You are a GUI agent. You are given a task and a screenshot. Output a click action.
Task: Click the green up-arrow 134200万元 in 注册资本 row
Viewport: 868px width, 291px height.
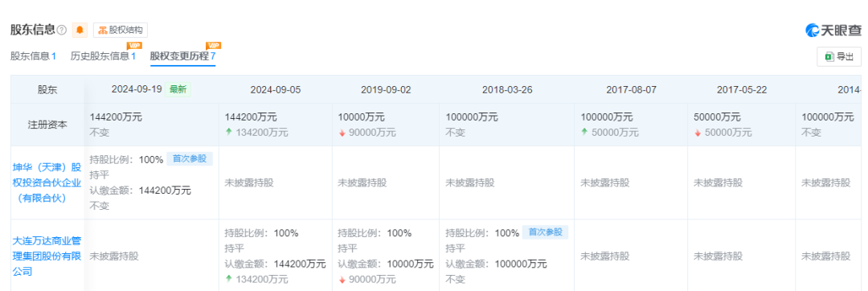coord(256,132)
